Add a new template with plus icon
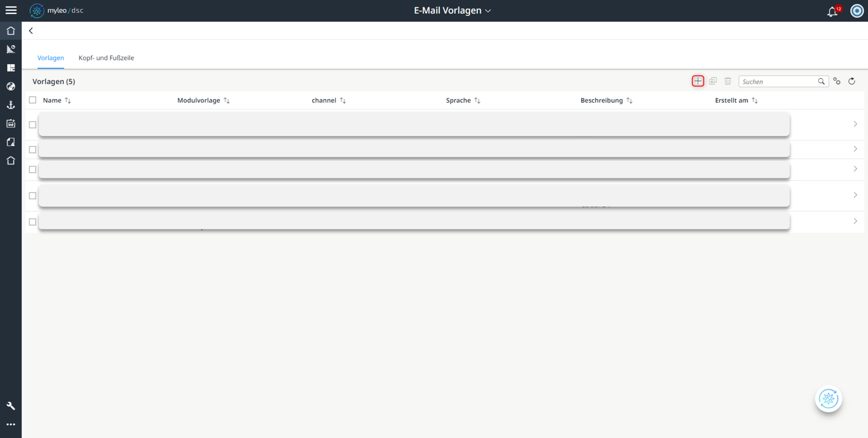Image resolution: width=868 pixels, height=438 pixels. click(698, 81)
